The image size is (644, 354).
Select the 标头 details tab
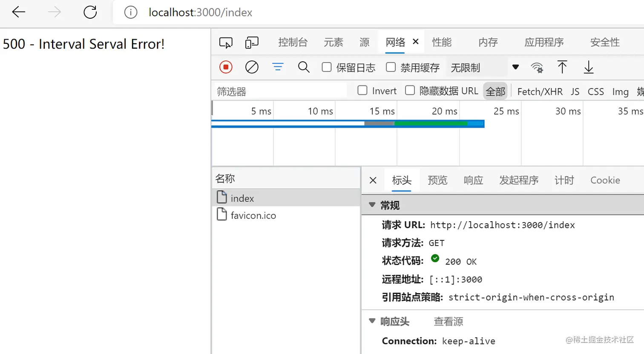point(402,180)
